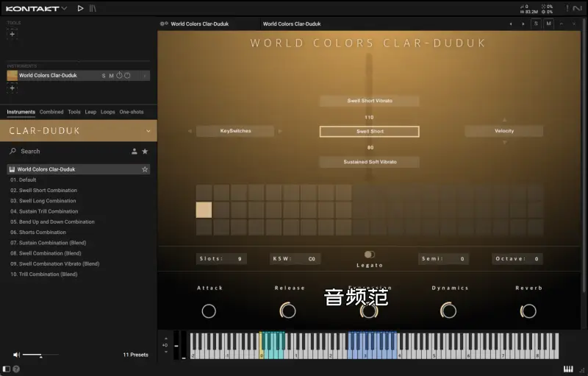Select the Swell Short Vibrato articulation
Image resolution: width=588 pixels, height=376 pixels.
[370, 101]
